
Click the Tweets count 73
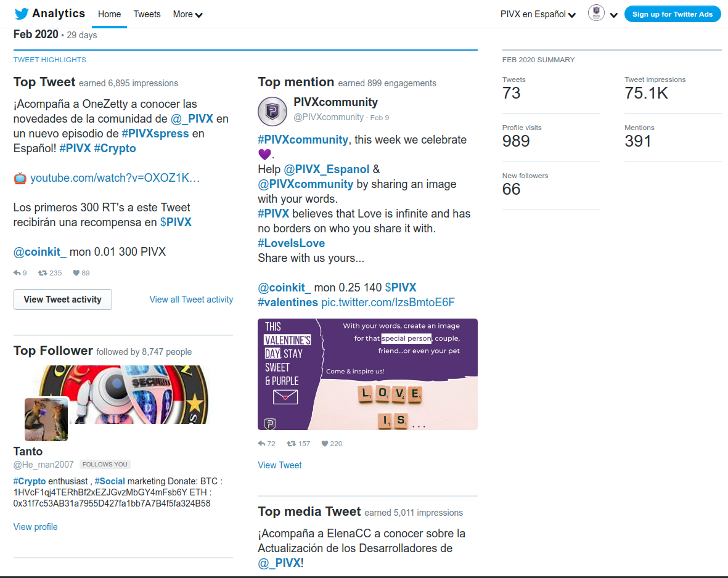point(511,93)
